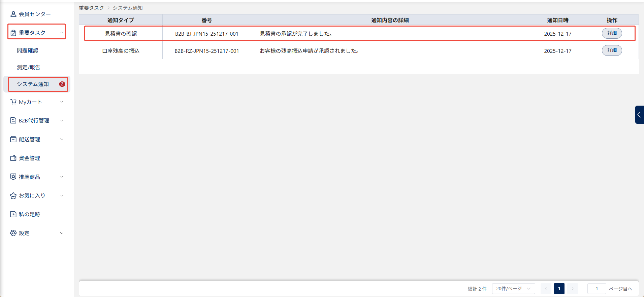Click the 資金管理 wallet icon
The image size is (644, 297).
pyautogui.click(x=13, y=158)
